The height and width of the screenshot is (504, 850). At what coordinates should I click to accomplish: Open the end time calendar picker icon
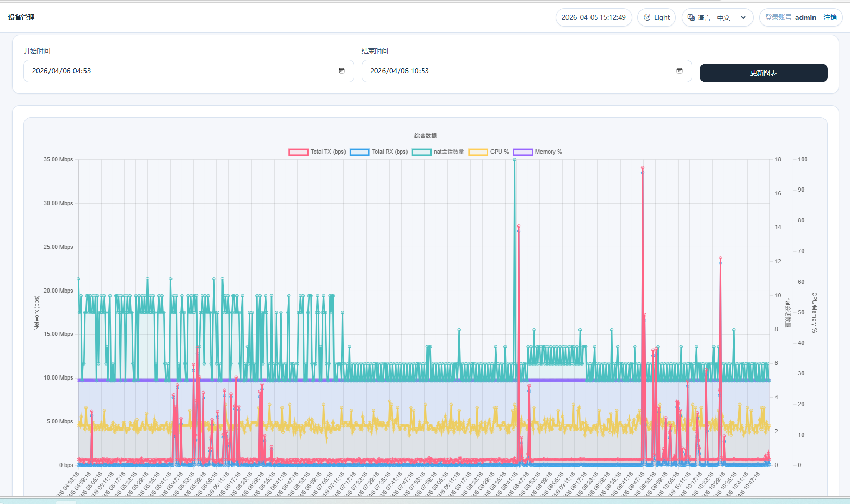pyautogui.click(x=680, y=71)
